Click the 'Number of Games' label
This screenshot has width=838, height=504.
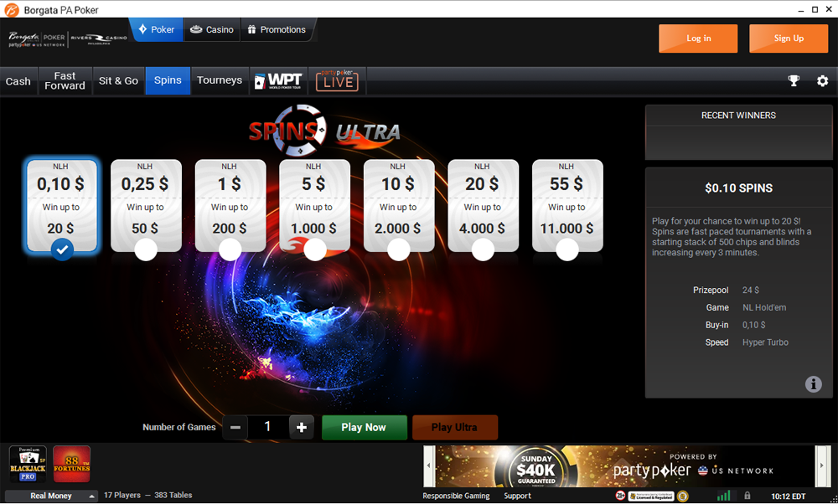click(x=179, y=427)
